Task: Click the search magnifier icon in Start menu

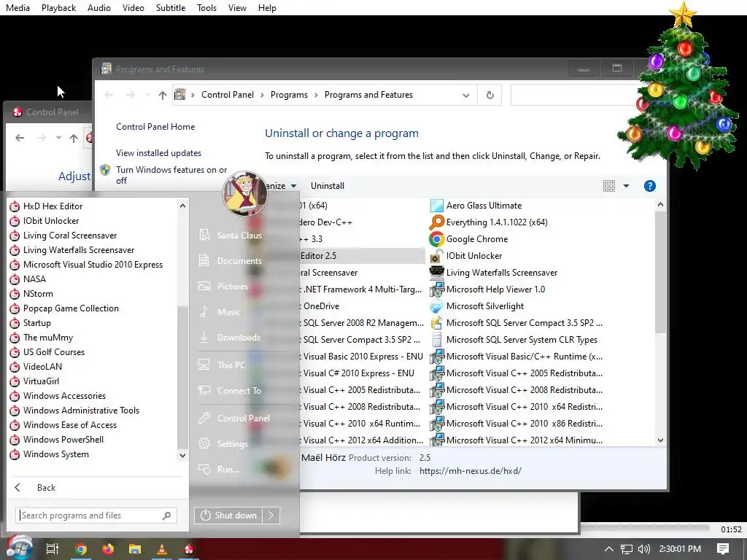Action: tap(167, 516)
